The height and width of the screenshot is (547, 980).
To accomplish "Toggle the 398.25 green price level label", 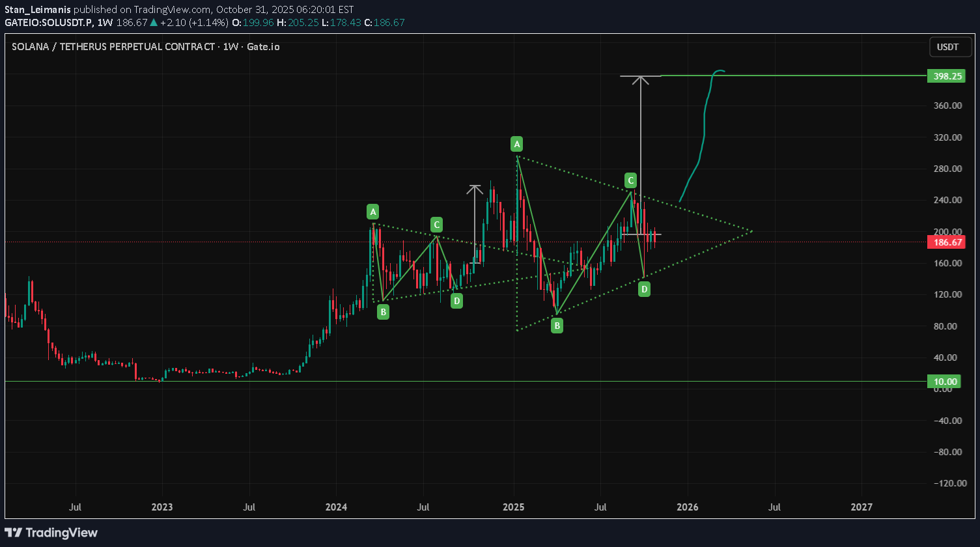I will tap(945, 76).
